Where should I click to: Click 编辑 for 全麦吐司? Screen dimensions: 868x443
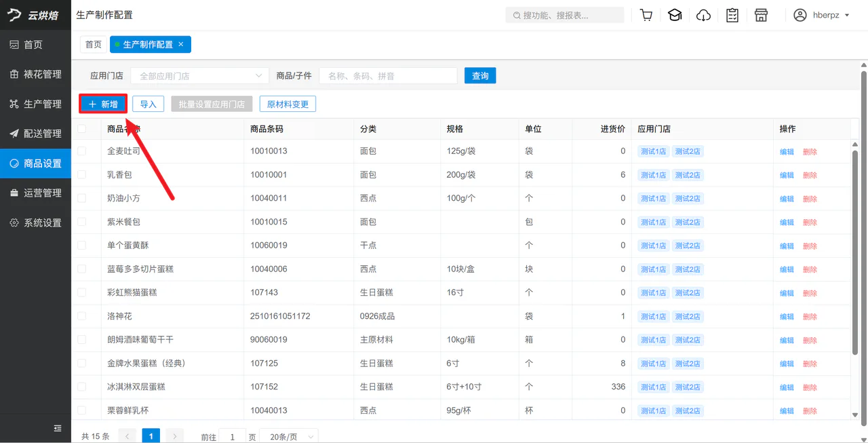(x=787, y=152)
